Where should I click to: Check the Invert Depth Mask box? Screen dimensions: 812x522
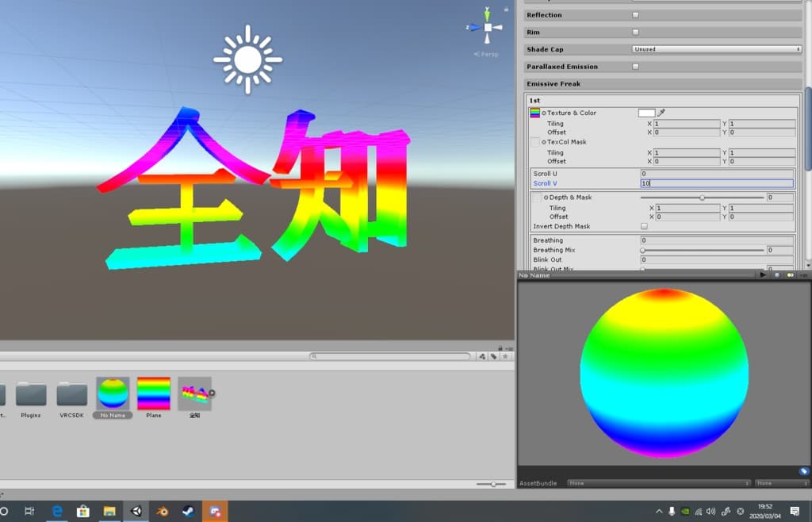coord(644,227)
